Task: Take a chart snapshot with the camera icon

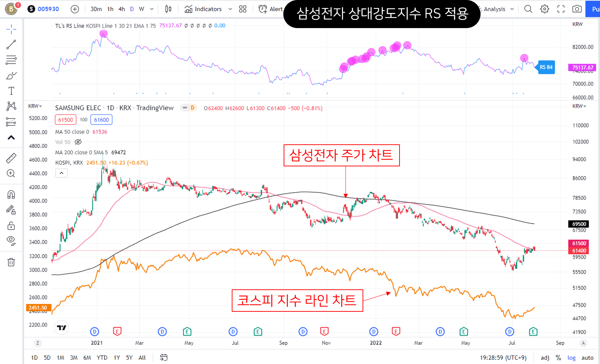Action: (577, 9)
